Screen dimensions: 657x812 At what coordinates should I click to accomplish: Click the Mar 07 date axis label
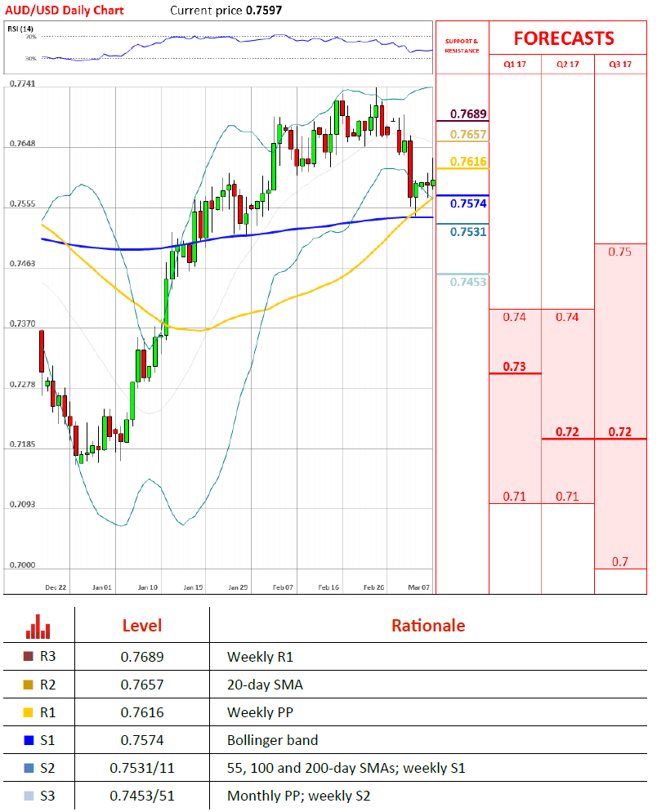(418, 587)
